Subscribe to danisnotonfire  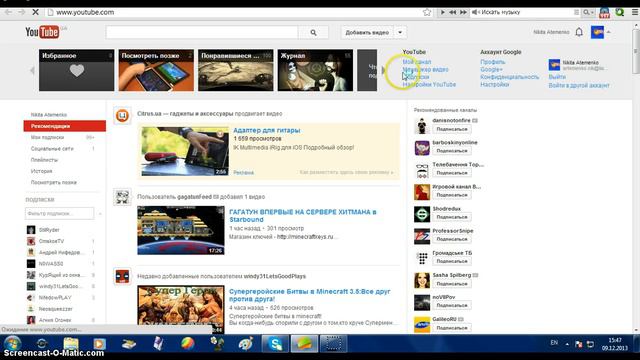coord(452,129)
